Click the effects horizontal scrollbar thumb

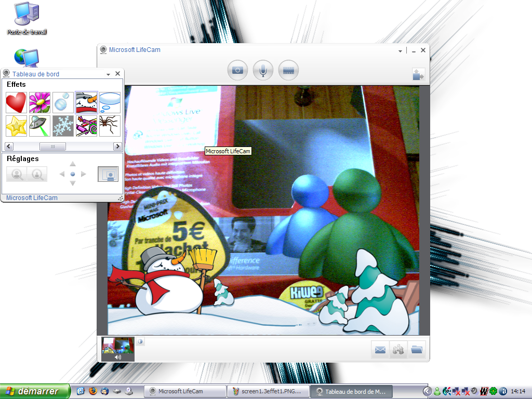point(52,146)
